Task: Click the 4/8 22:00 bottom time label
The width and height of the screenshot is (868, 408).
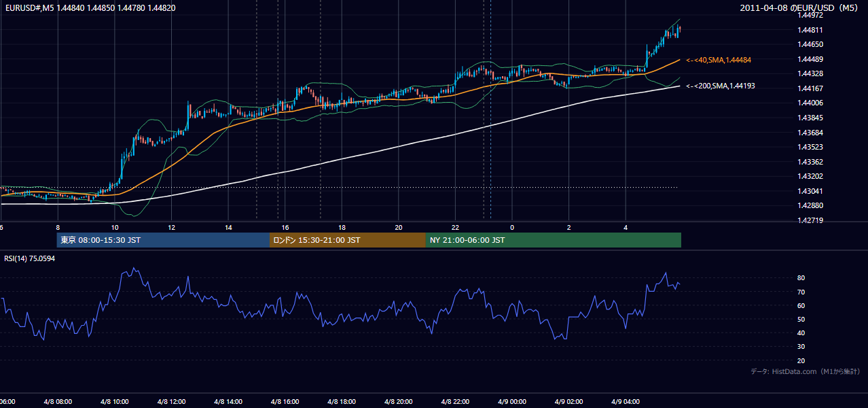Action: [x=455, y=402]
